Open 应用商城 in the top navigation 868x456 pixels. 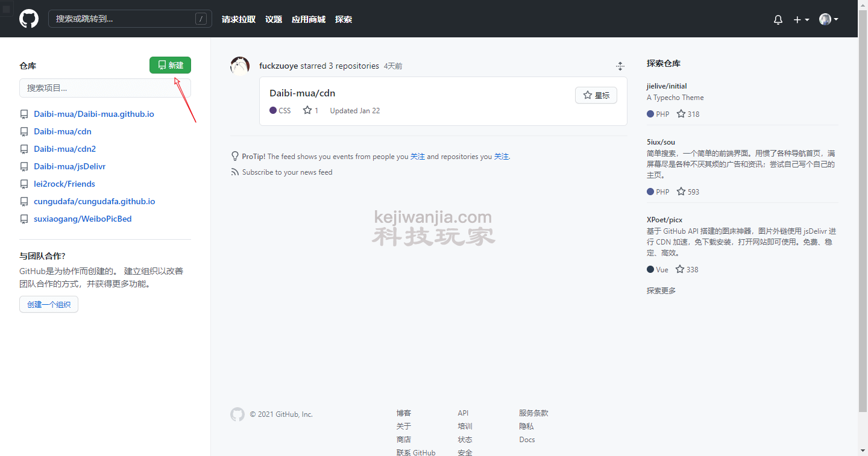309,19
